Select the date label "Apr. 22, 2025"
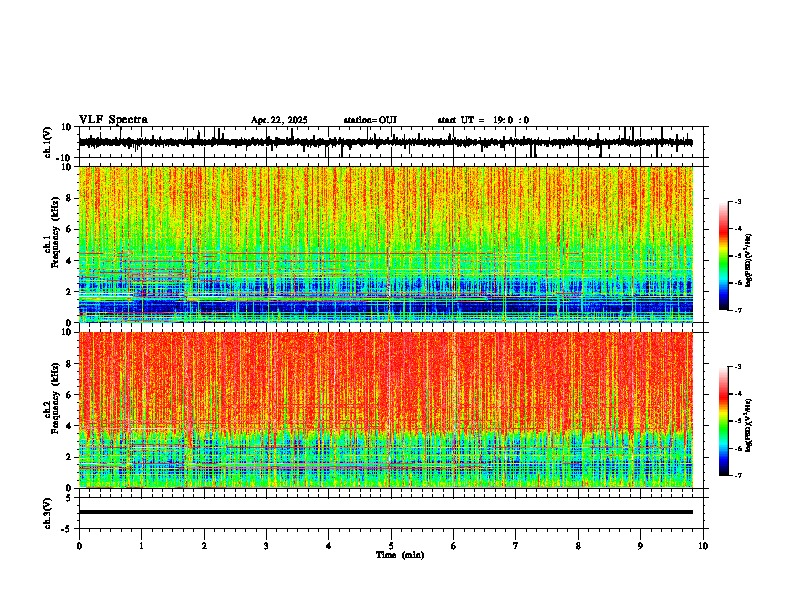The width and height of the screenshot is (792, 612). pos(279,120)
